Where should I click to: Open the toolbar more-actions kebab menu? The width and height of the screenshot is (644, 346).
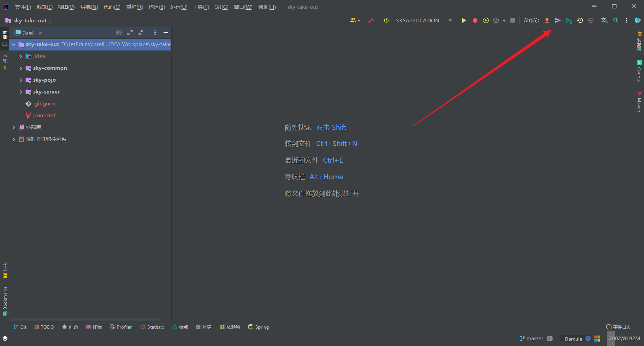tap(627, 20)
